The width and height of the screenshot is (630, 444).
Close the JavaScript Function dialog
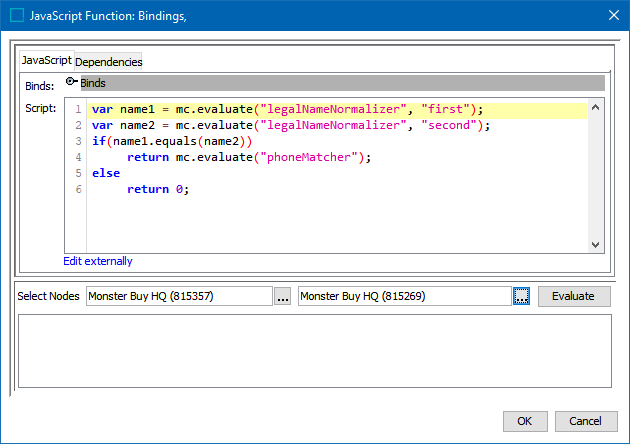click(x=614, y=15)
